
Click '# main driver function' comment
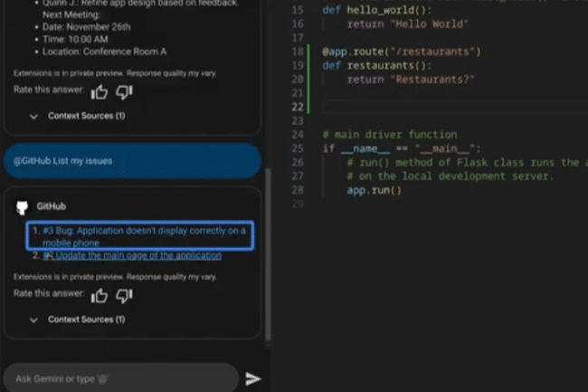390,134
